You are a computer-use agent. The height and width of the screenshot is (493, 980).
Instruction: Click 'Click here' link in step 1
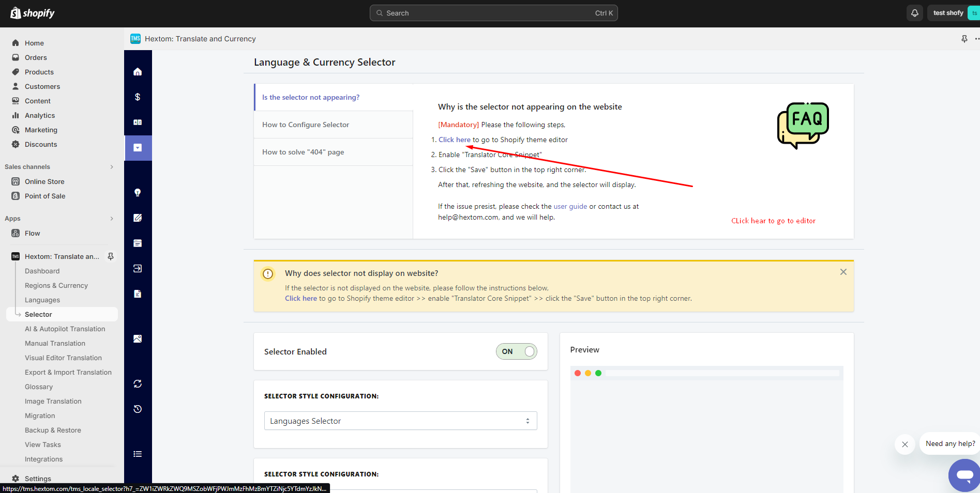pyautogui.click(x=455, y=140)
